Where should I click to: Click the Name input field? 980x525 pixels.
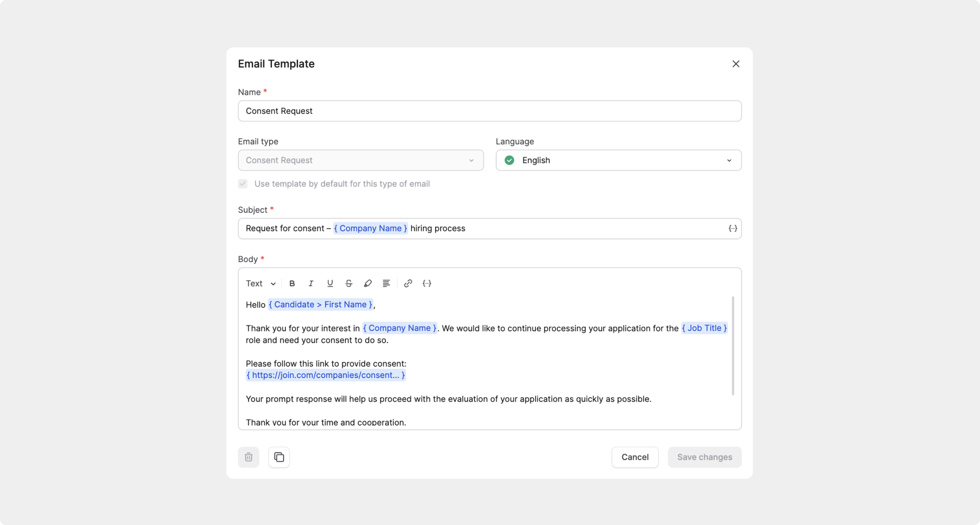490,111
